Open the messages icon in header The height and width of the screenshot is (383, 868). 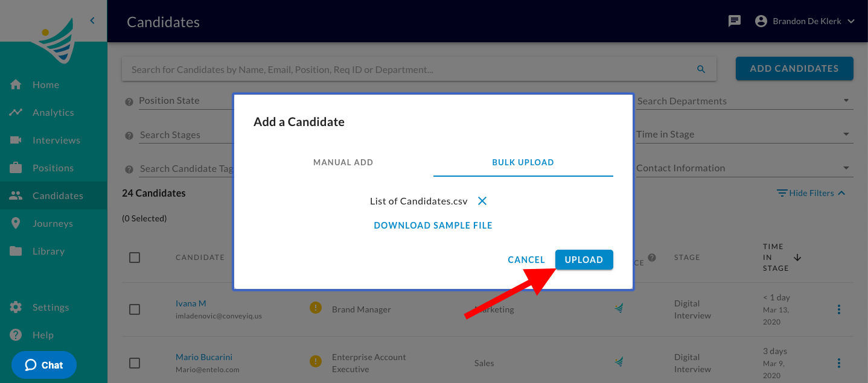[x=735, y=21]
